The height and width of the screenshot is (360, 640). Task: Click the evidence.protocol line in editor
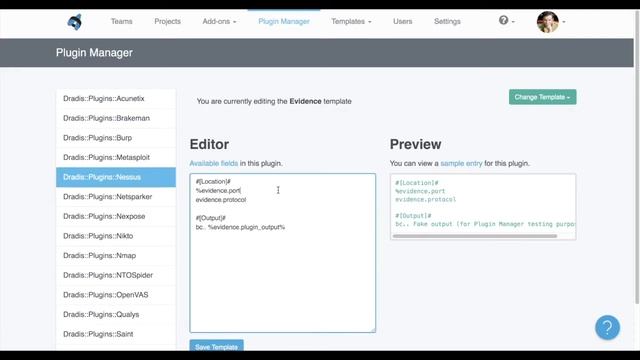(x=221, y=200)
